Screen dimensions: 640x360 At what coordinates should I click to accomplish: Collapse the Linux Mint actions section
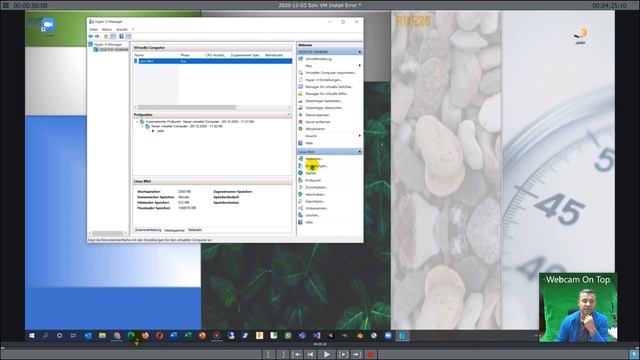359,152
